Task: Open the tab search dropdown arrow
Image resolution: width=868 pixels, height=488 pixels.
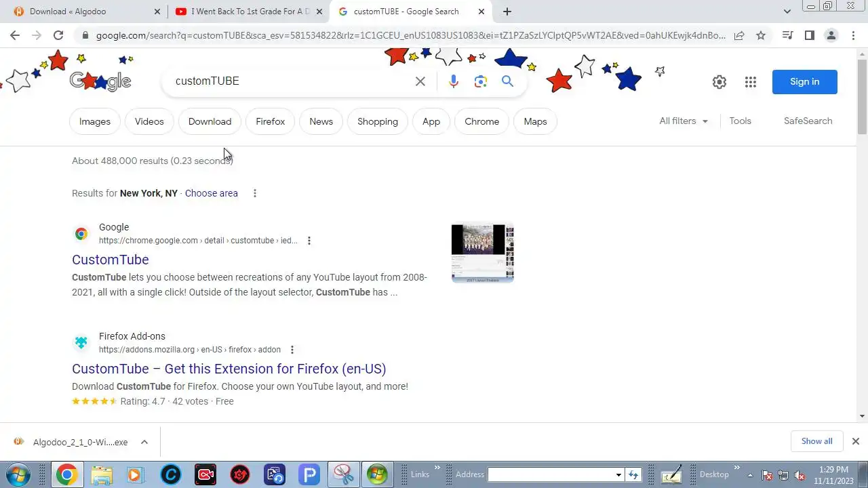Action: [787, 12]
